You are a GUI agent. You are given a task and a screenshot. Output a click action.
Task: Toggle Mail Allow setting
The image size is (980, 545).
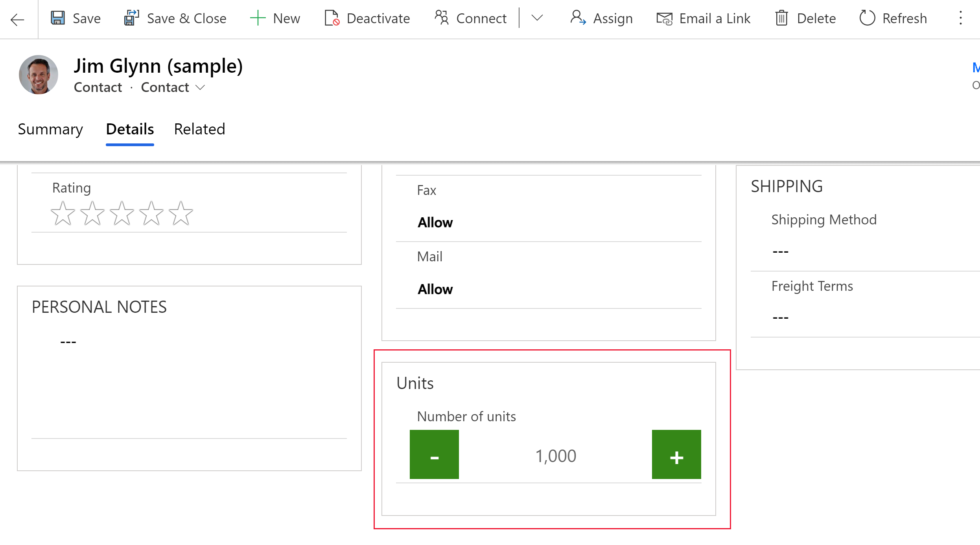point(435,288)
